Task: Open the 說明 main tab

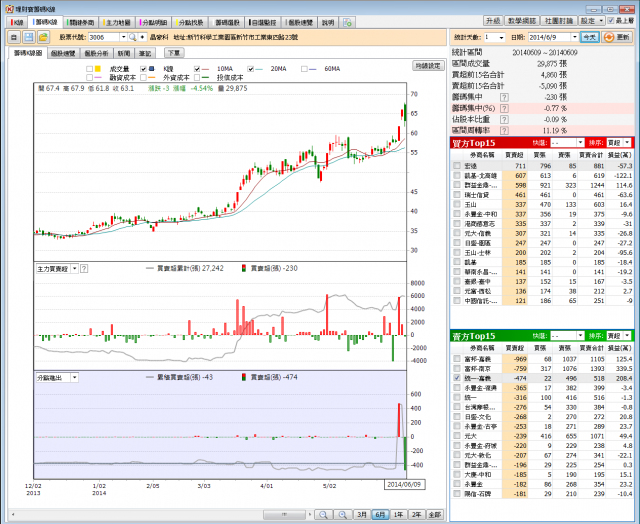Action: point(328,22)
